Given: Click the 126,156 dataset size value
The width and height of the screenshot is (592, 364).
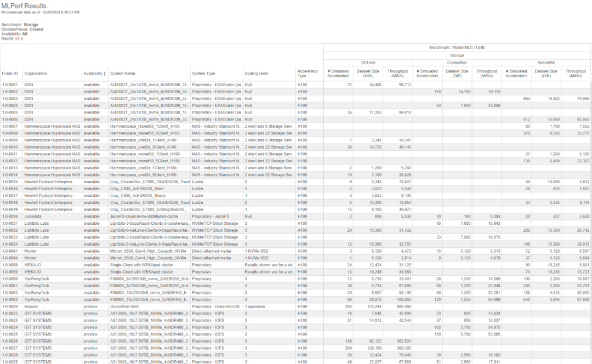Looking at the screenshot, I should [x=374, y=348].
